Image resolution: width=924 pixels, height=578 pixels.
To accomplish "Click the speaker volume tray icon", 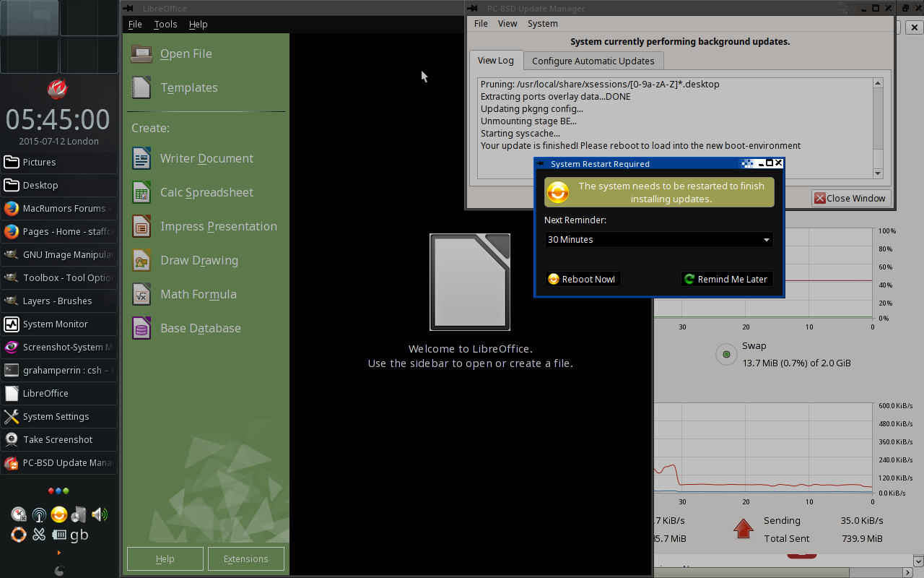I will point(99,514).
